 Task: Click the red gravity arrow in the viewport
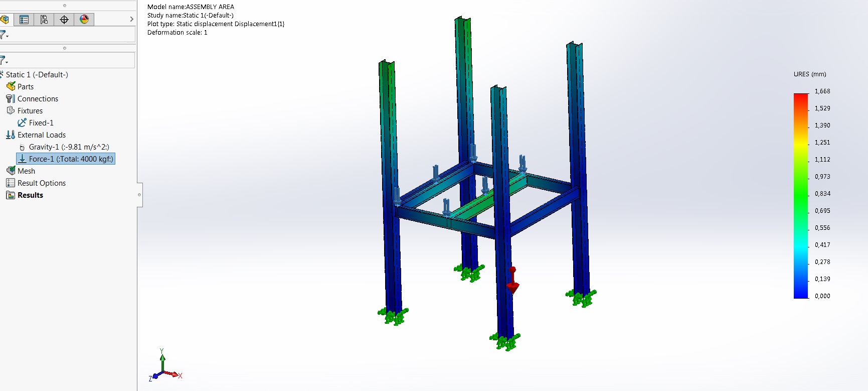coord(512,281)
